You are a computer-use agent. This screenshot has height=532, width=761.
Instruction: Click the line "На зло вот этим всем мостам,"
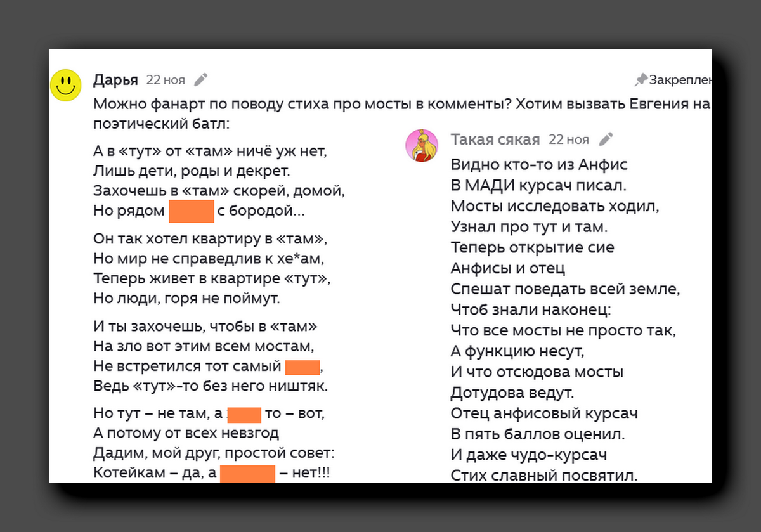(x=204, y=347)
